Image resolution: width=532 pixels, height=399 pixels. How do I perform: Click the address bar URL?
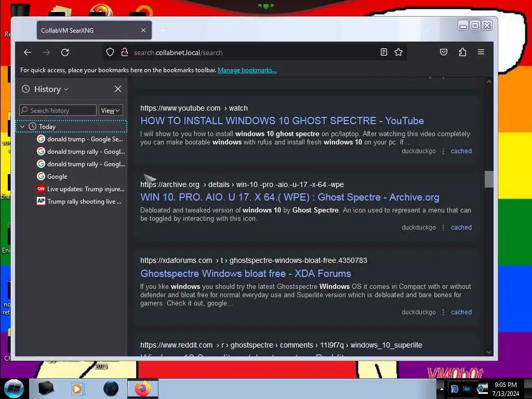point(178,52)
